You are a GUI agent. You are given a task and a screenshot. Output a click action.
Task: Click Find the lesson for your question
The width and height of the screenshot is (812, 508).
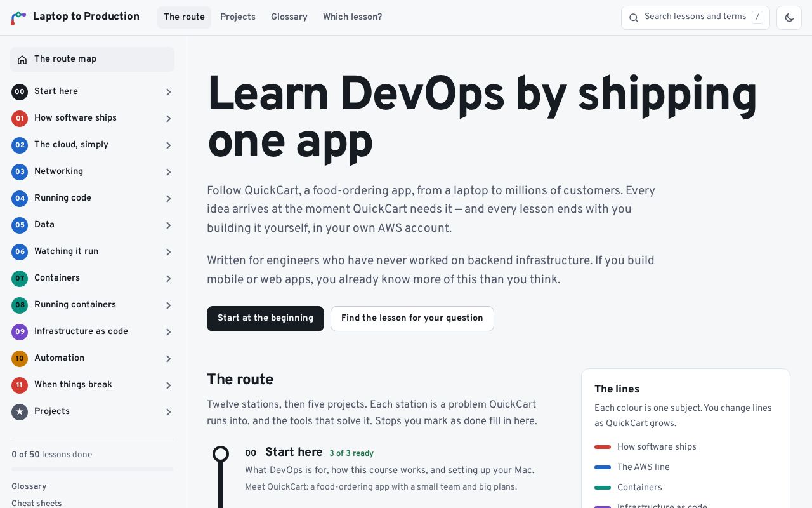[x=412, y=319]
